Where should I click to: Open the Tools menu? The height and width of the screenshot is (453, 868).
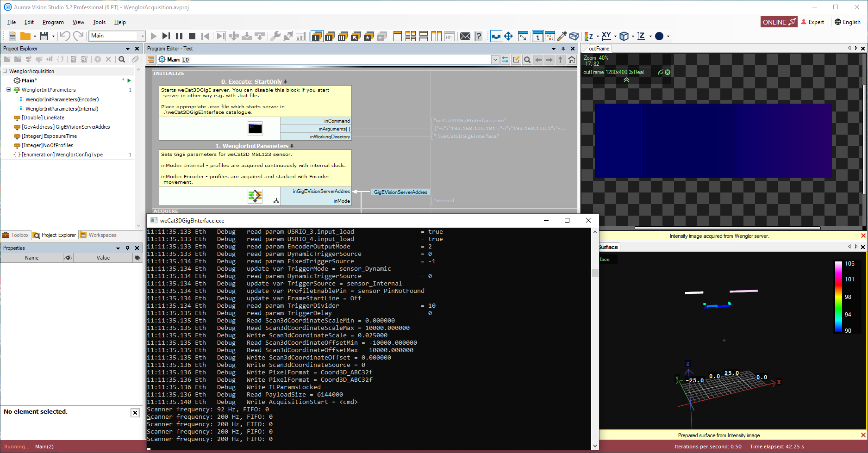coord(99,22)
